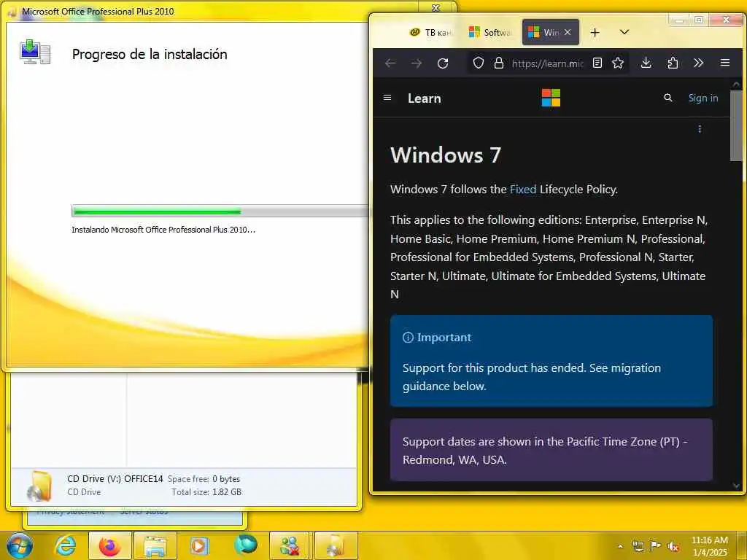Open a new Firefox tab
747x560 pixels.
(595, 32)
